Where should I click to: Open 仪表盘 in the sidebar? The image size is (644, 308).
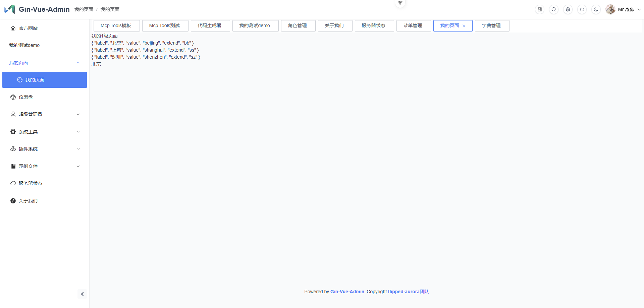point(45,97)
